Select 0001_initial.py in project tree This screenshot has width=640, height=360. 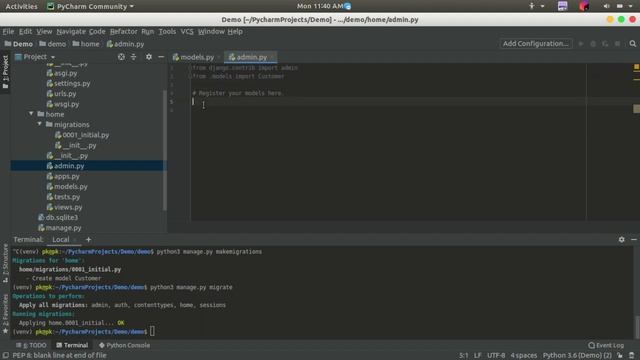[85, 135]
